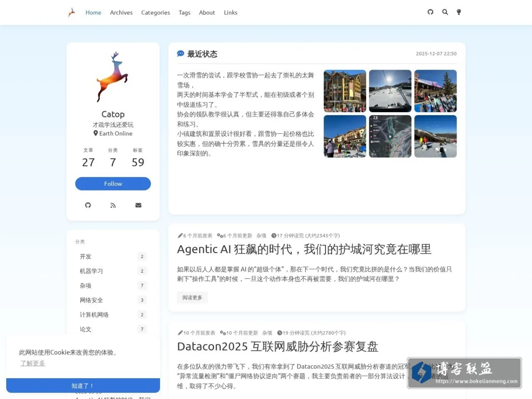The image size is (532, 399).
Task: Open the ski tracking app screenshot thumbnail
Action: (390, 137)
